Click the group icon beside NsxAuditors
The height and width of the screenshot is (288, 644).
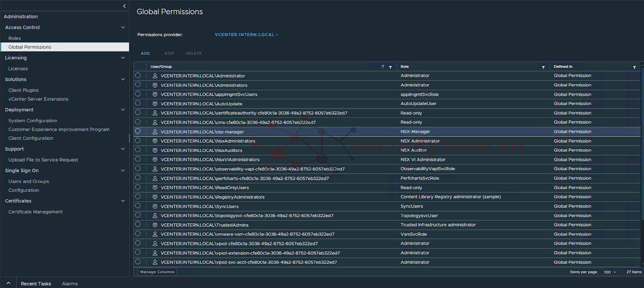point(155,150)
